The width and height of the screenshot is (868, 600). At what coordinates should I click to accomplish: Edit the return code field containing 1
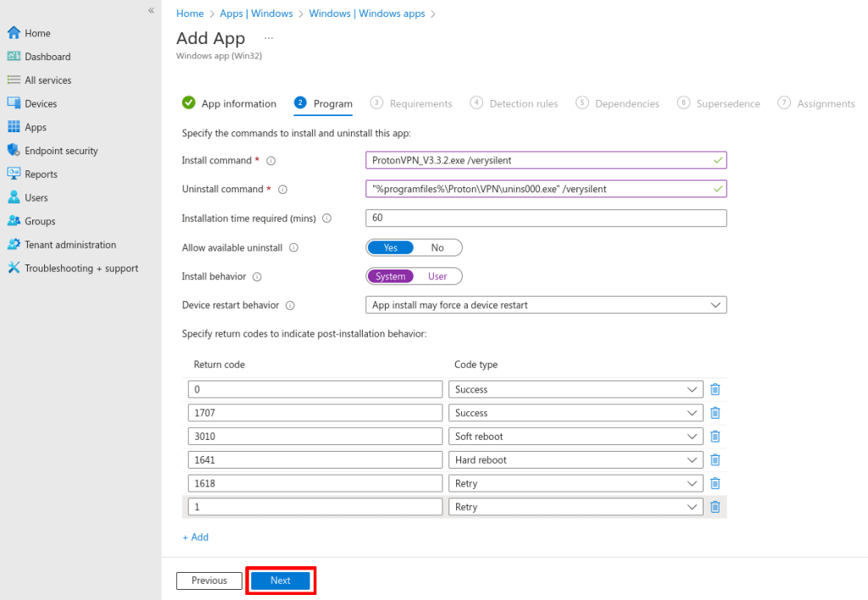(315, 507)
